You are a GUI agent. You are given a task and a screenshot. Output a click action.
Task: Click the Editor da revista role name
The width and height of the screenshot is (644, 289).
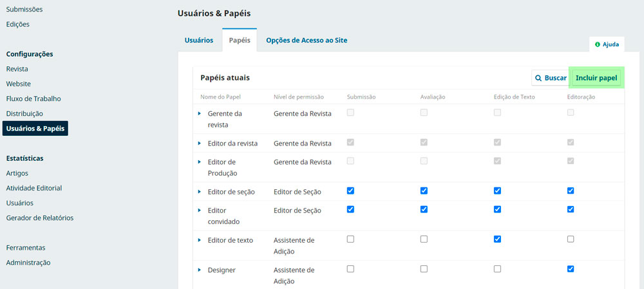(x=233, y=144)
